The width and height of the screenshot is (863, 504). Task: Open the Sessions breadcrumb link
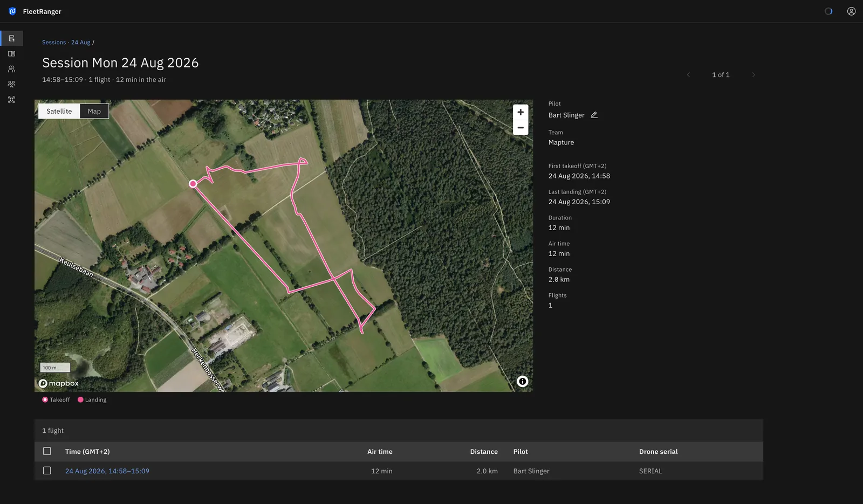(x=54, y=43)
